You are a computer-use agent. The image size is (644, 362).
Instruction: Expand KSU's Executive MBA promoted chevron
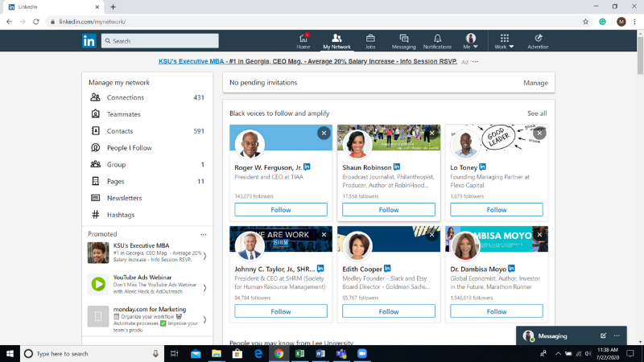[204, 256]
